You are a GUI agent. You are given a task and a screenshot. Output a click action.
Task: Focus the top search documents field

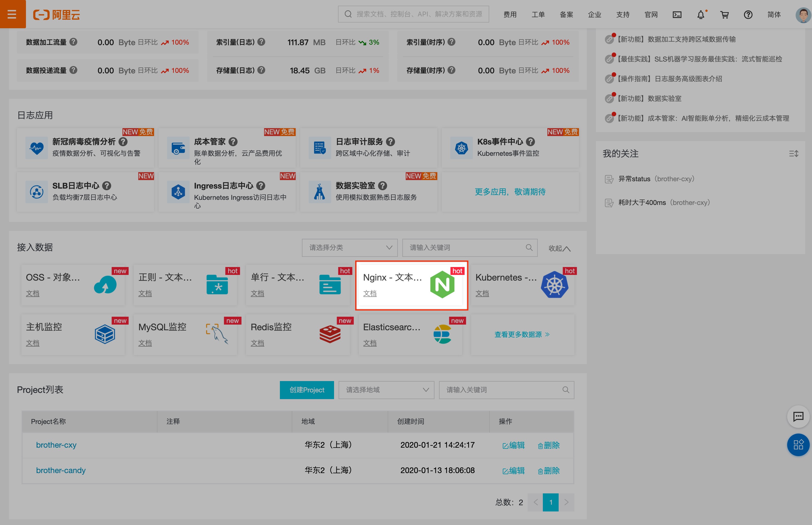[413, 14]
